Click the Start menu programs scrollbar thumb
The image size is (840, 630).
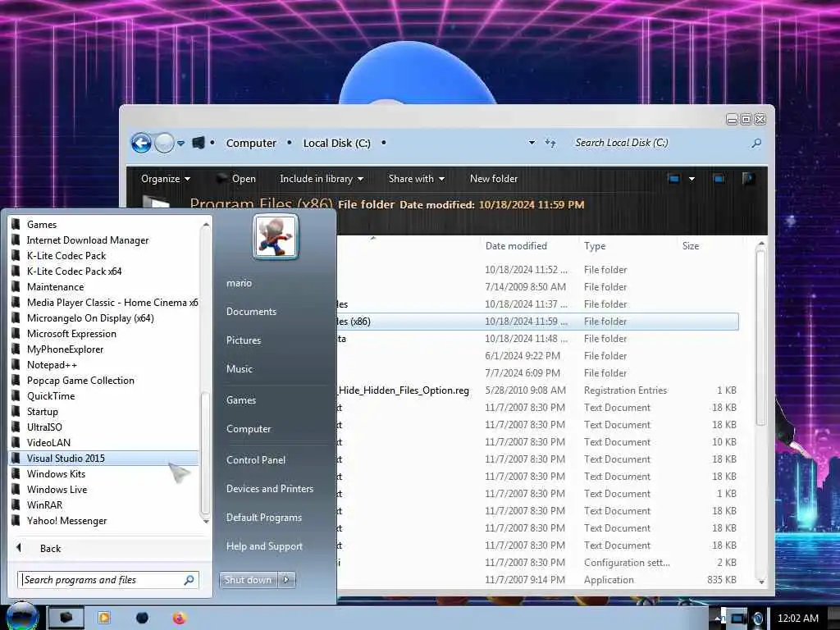205,453
